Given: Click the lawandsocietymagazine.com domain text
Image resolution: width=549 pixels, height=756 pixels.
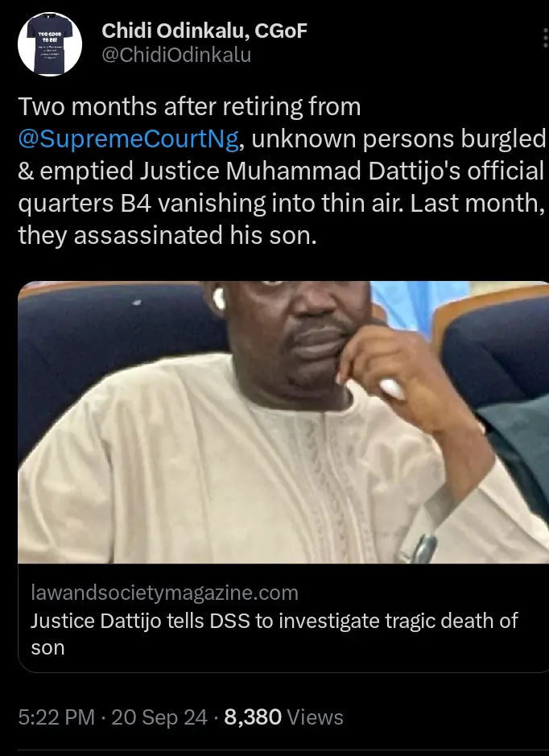Looking at the screenshot, I should click(x=164, y=593).
